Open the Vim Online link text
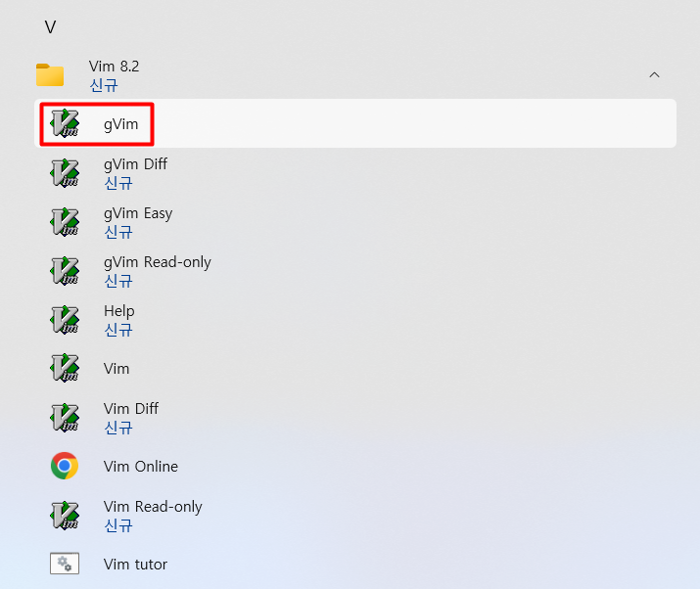Screen dimensions: 700x589 pyautogui.click(x=141, y=467)
